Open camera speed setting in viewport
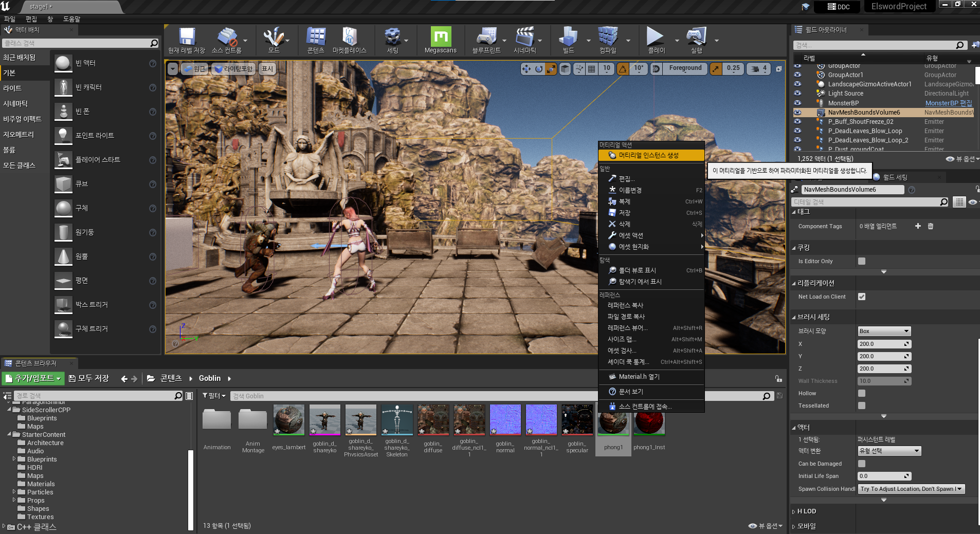The width and height of the screenshot is (980, 534). pos(758,69)
